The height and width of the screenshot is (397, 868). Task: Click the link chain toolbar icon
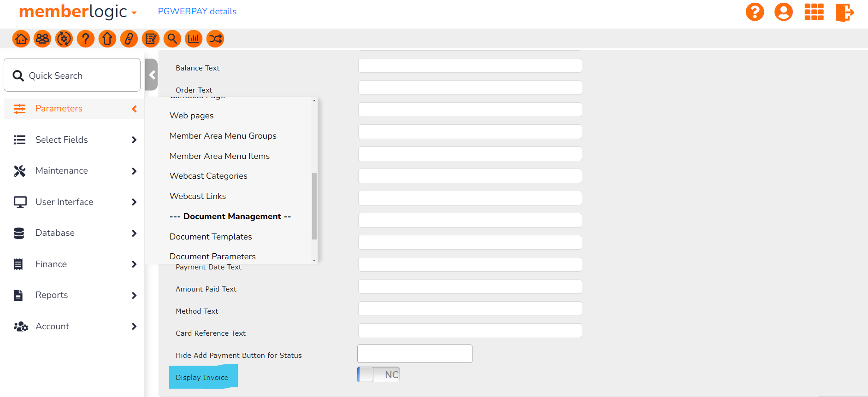[129, 39]
